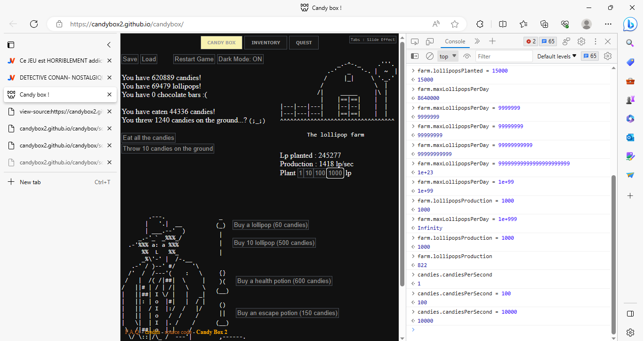Image resolution: width=644 pixels, height=341 pixels.
Task: Open Edge Settings and more menu
Action: click(608, 24)
